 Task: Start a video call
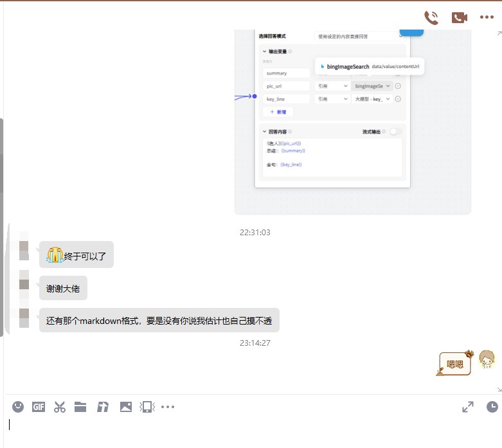460,17
